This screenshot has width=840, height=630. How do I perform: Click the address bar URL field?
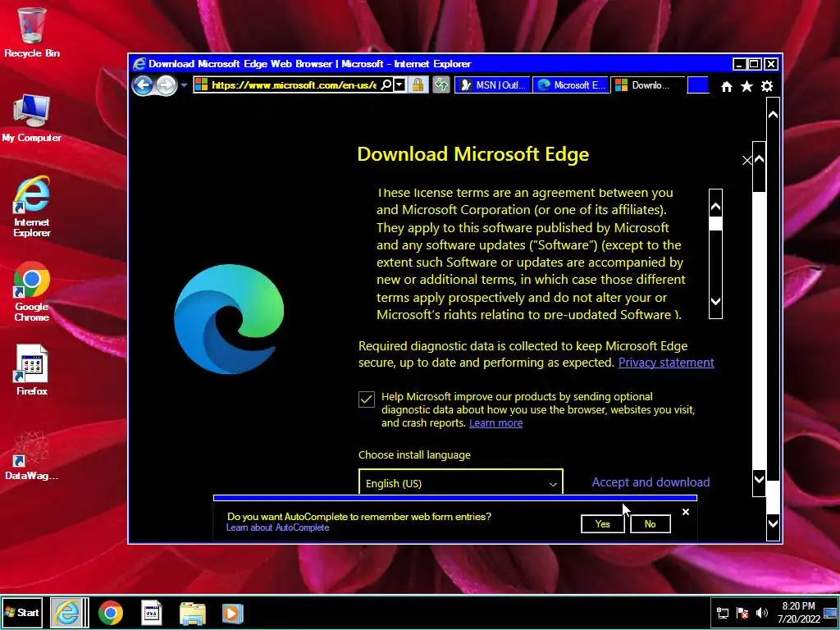tap(293, 84)
